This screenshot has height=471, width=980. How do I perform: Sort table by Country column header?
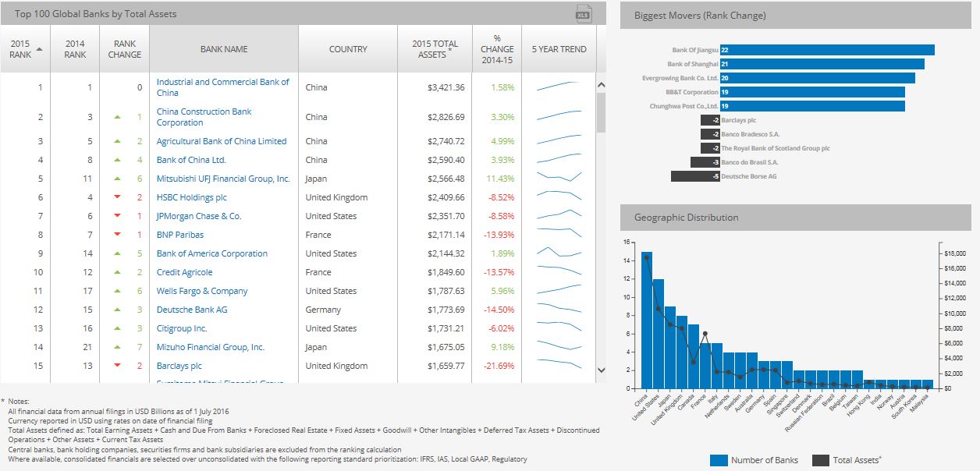348,49
